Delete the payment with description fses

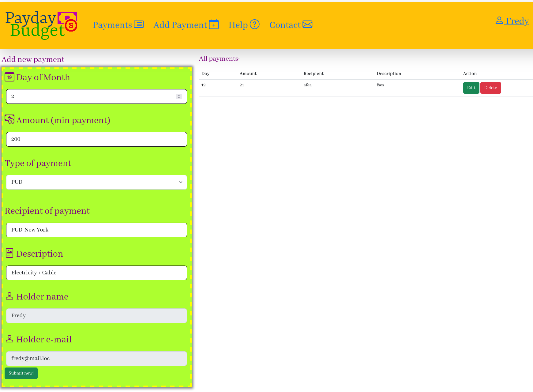coord(490,88)
